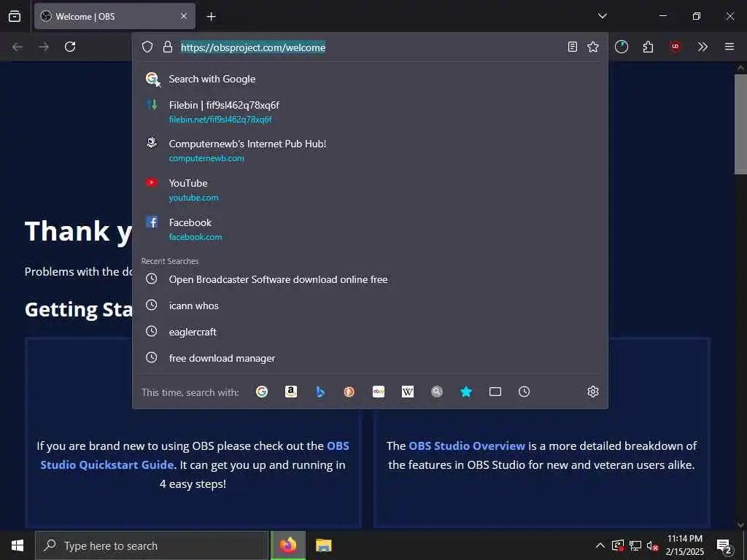Image resolution: width=747 pixels, height=560 pixels.
Task: Open the notification center icon
Action: click(724, 545)
